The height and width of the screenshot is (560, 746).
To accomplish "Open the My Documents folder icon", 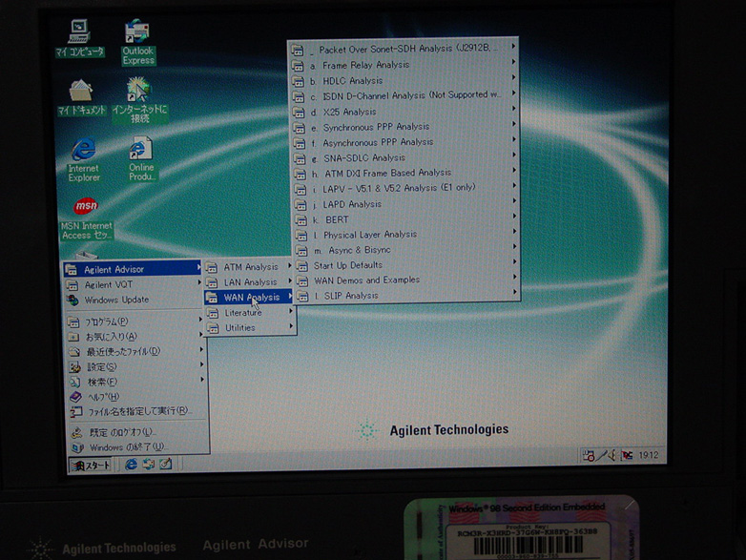I will [x=81, y=97].
